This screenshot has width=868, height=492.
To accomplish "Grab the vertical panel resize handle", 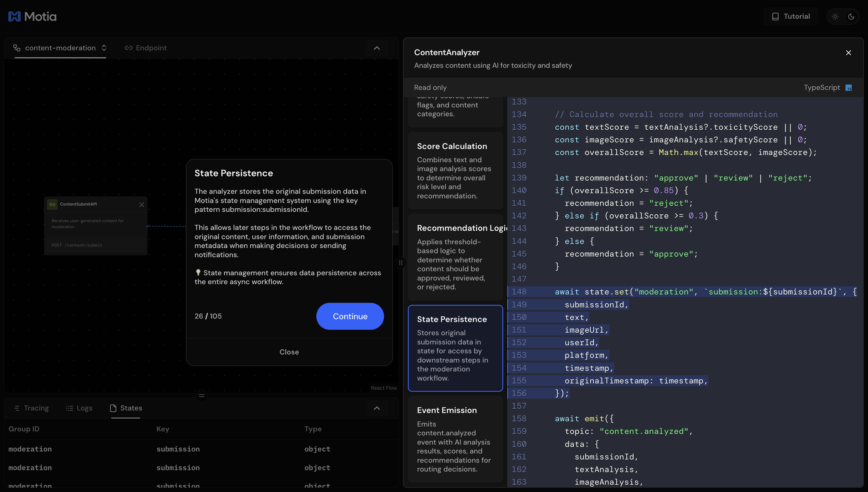I will pos(401,262).
